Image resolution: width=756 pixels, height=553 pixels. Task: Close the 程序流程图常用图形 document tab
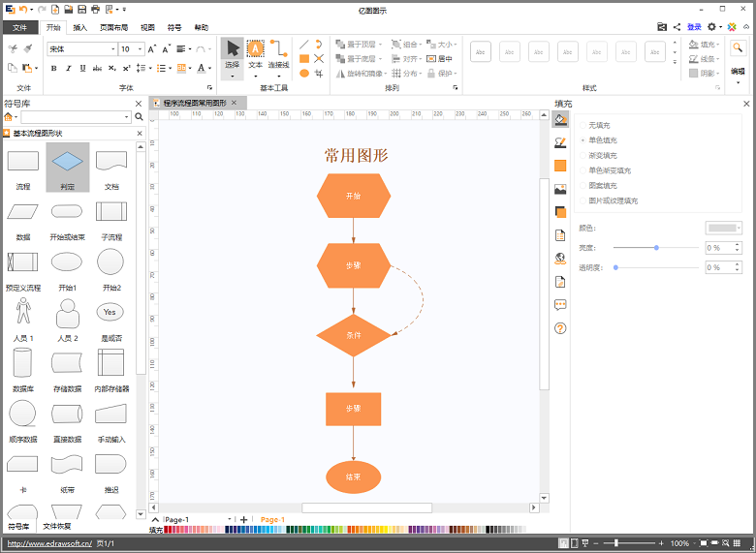click(x=234, y=103)
